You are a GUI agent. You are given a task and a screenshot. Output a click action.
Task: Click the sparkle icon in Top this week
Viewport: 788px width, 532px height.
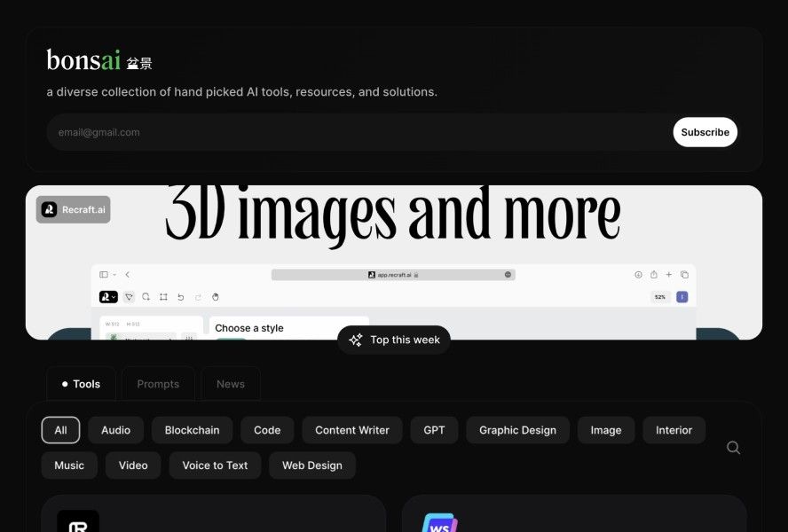(x=355, y=340)
